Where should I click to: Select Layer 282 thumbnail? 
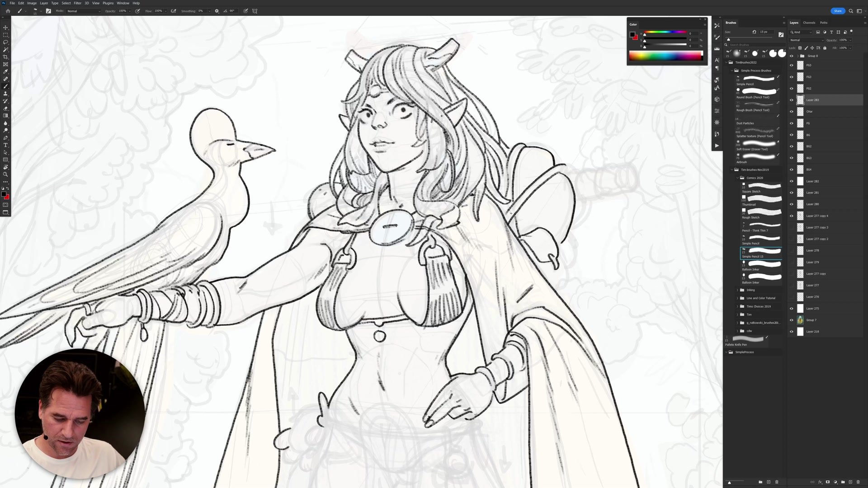click(x=800, y=181)
